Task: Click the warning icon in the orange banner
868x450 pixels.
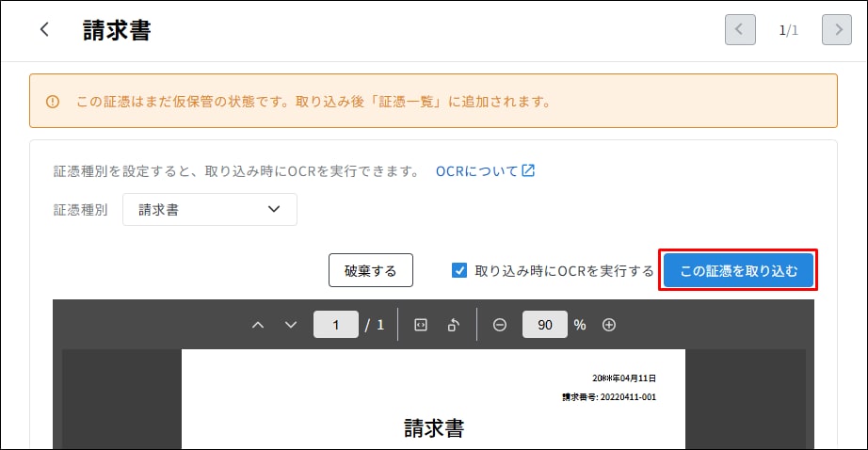Action: pyautogui.click(x=53, y=102)
